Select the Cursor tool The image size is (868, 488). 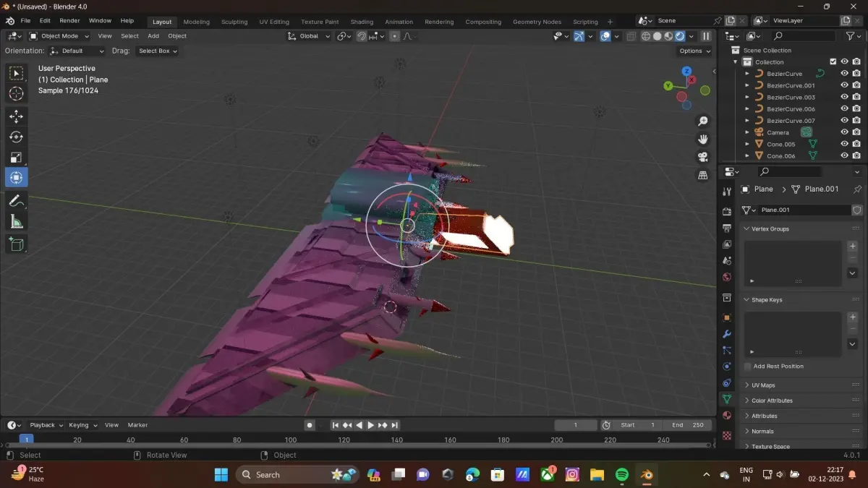click(16, 93)
